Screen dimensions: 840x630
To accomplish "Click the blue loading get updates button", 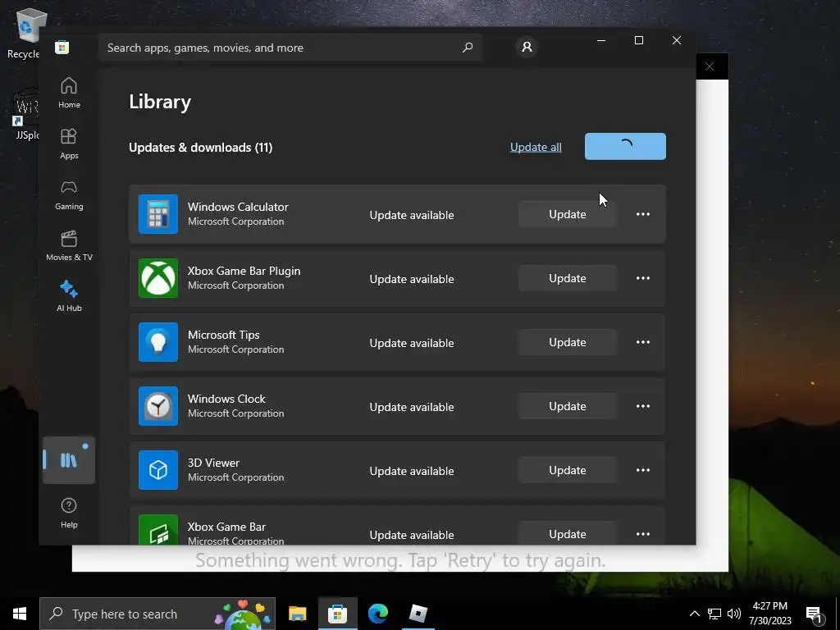I will [625, 146].
